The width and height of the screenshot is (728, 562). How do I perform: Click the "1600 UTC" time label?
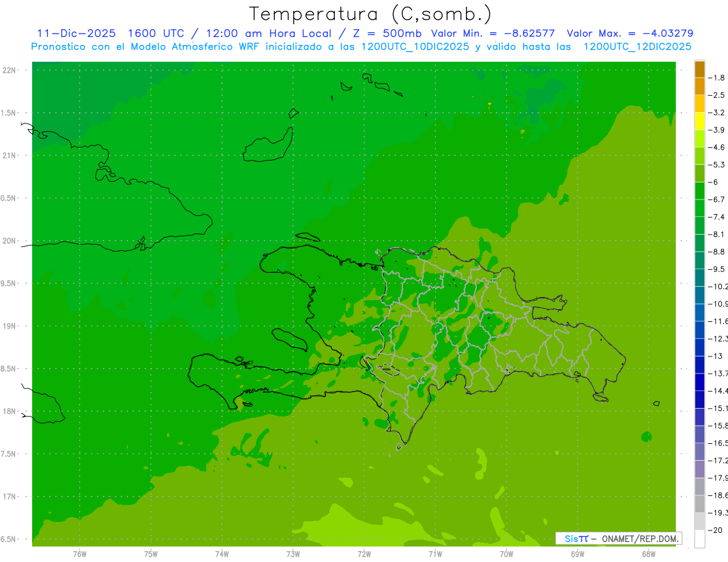[157, 33]
